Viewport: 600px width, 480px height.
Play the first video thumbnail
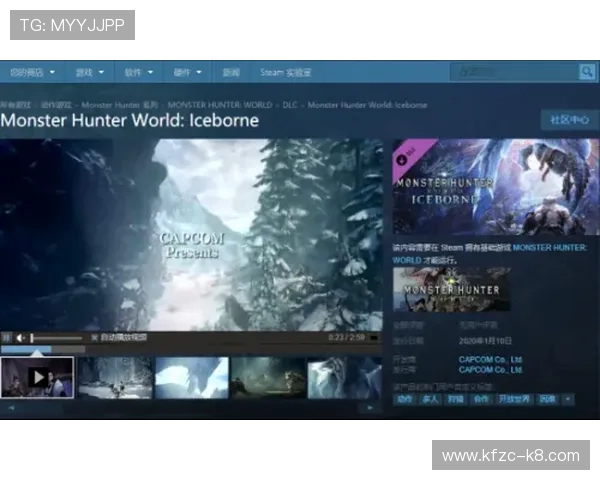pos(37,378)
